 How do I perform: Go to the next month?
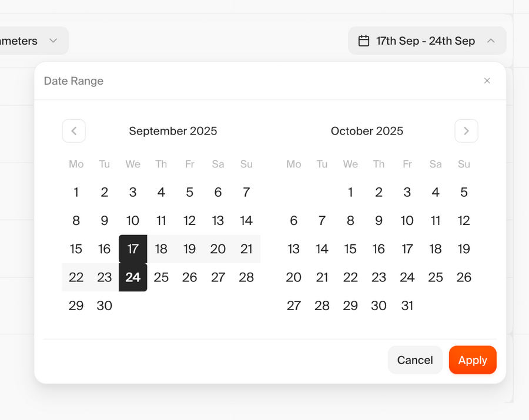tap(466, 131)
